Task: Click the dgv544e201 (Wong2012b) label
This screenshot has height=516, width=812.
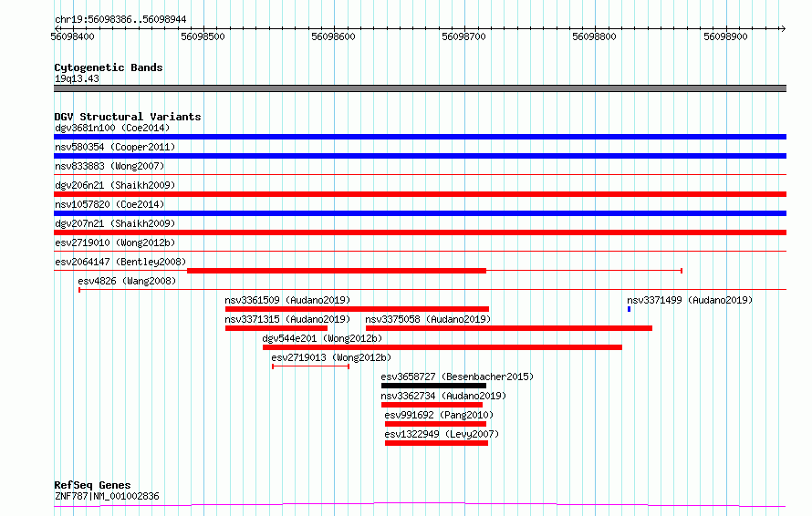Action: pyautogui.click(x=322, y=338)
